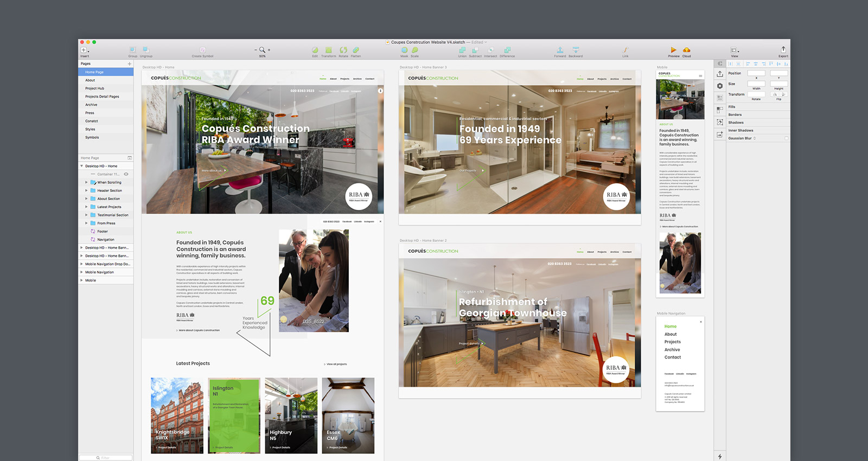This screenshot has width=868, height=461.
Task: Click the layer Filter search field
Action: click(106, 458)
